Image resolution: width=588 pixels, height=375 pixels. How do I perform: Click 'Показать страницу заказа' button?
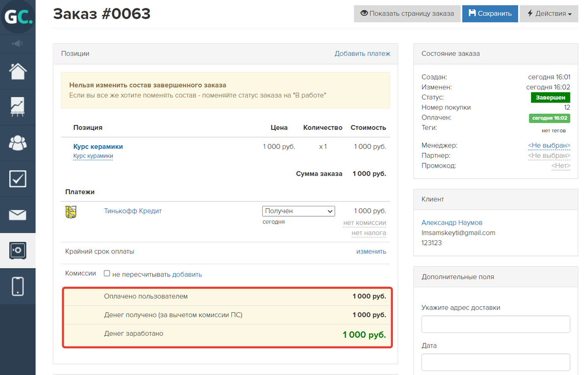(x=407, y=14)
